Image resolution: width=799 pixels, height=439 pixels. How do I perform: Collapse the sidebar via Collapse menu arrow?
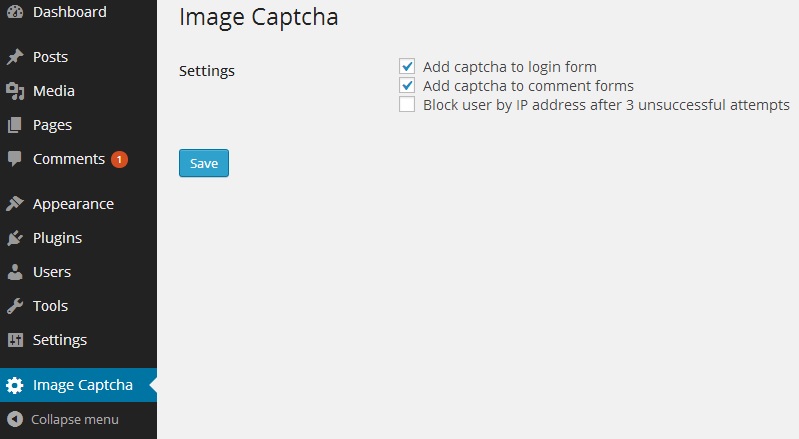15,419
